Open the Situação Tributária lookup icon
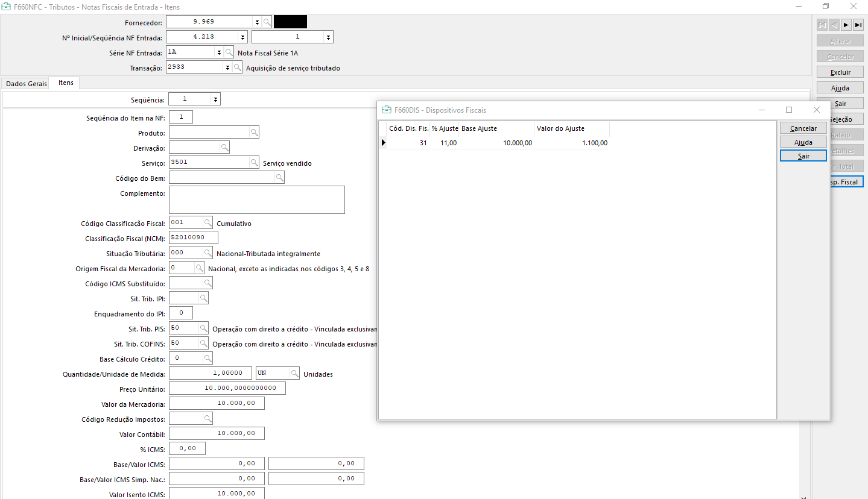 coord(207,253)
